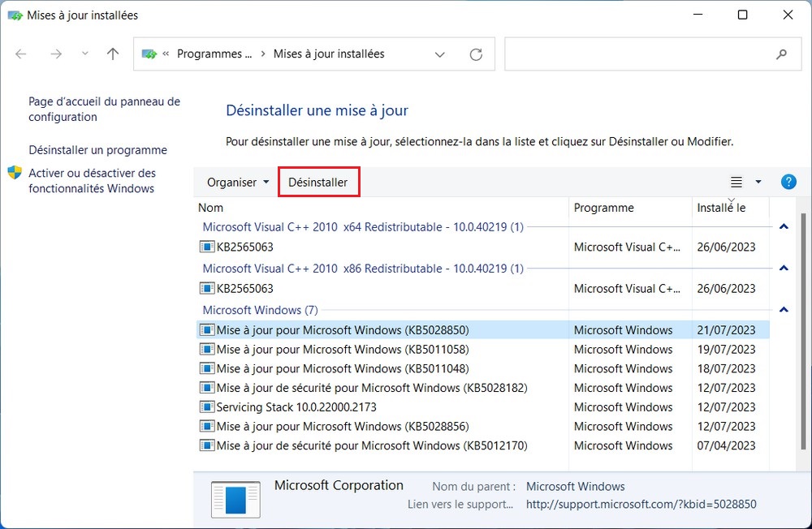
Task: Select Servicing Stack 10.0.22000.2173 row
Action: point(483,406)
